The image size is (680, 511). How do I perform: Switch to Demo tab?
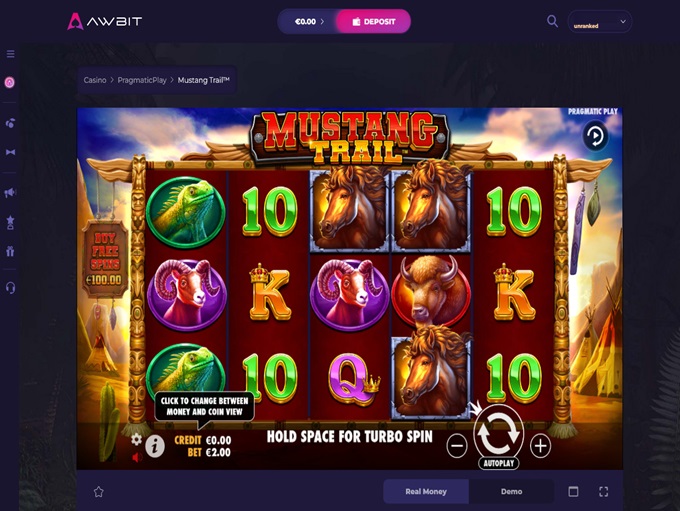511,491
